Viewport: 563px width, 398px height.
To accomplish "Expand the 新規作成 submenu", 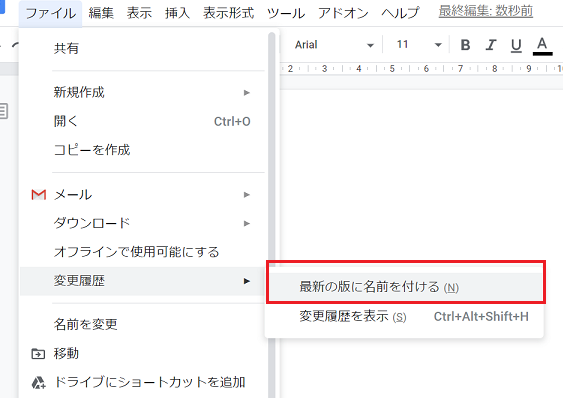I will pos(143,92).
